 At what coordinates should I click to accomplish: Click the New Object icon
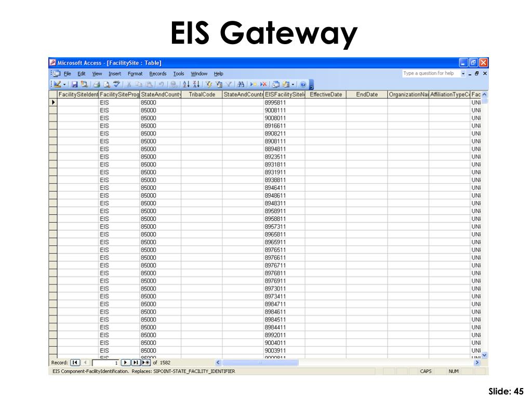286,84
